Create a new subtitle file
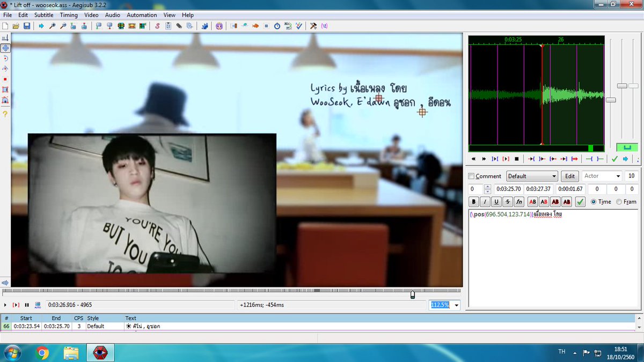Viewport: 644px width, 362px height. click(5, 26)
